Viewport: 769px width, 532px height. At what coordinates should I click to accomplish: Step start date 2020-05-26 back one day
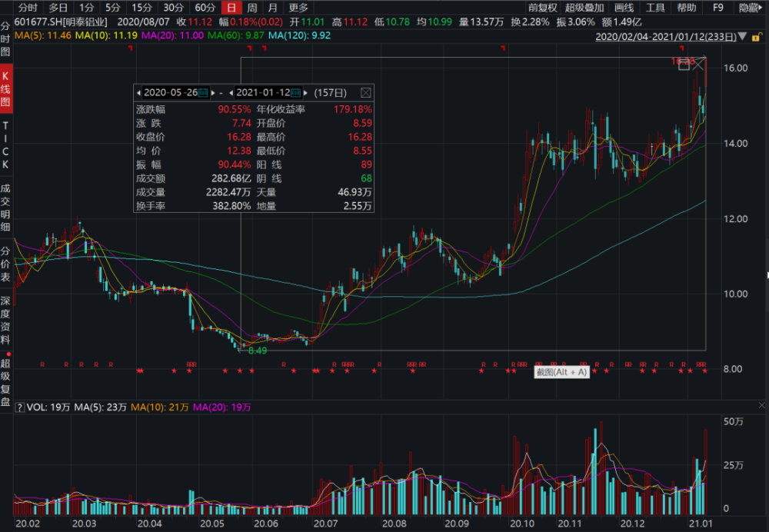click(x=138, y=93)
